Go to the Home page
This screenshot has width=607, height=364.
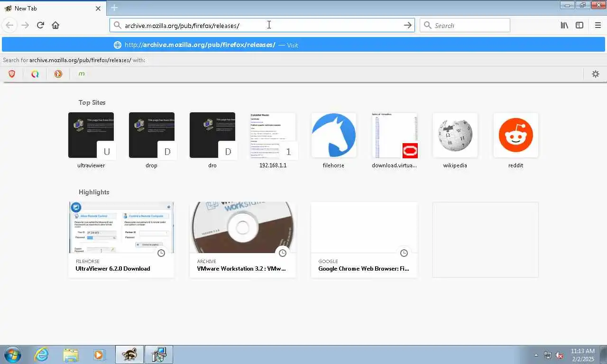point(55,25)
